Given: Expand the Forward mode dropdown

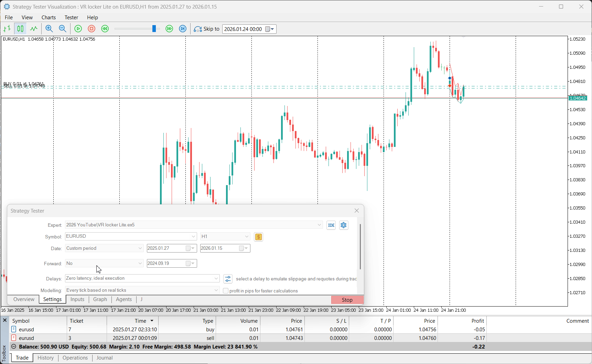Looking at the screenshot, I should [x=140, y=263].
